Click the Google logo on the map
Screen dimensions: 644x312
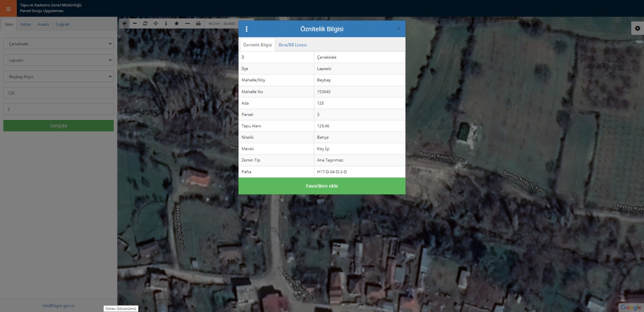tap(631, 307)
